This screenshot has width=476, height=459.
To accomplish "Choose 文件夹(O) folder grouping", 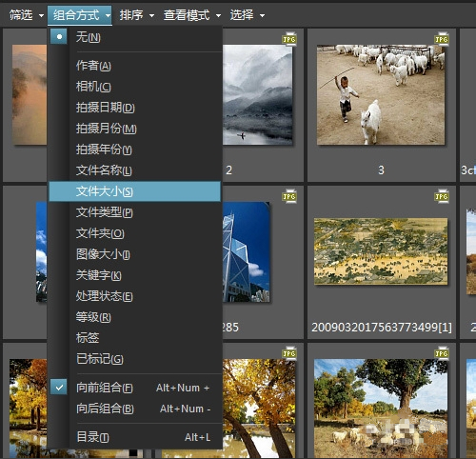I will (x=135, y=233).
